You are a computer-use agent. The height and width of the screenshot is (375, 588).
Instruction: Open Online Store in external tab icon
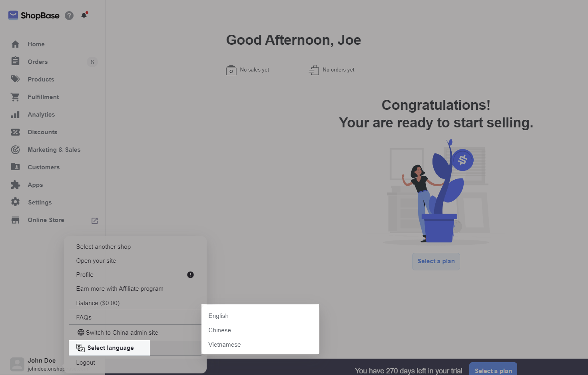95,220
